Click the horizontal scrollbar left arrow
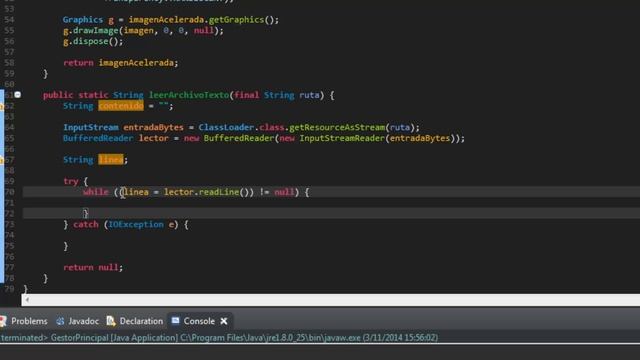 27,300
